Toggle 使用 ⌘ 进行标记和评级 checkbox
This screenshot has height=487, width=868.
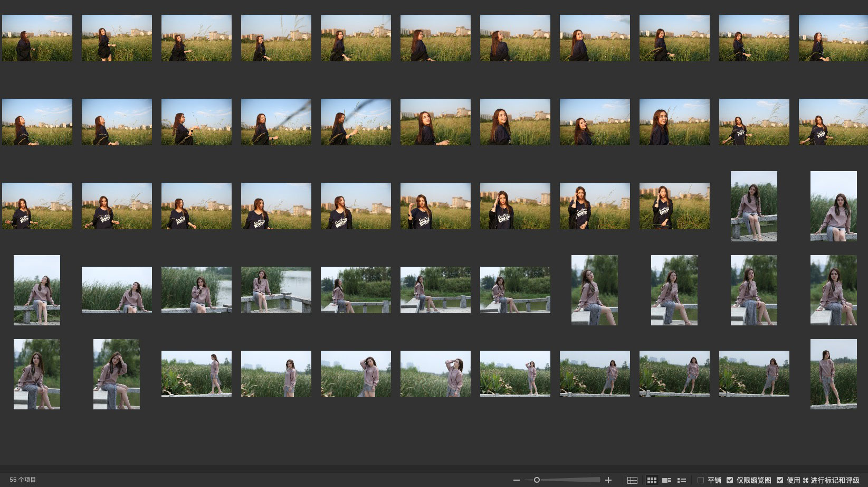click(780, 480)
